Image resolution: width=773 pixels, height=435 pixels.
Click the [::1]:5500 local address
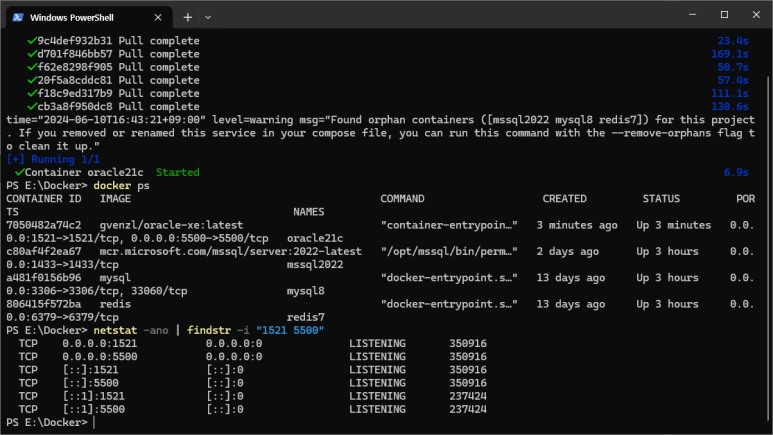click(94, 409)
